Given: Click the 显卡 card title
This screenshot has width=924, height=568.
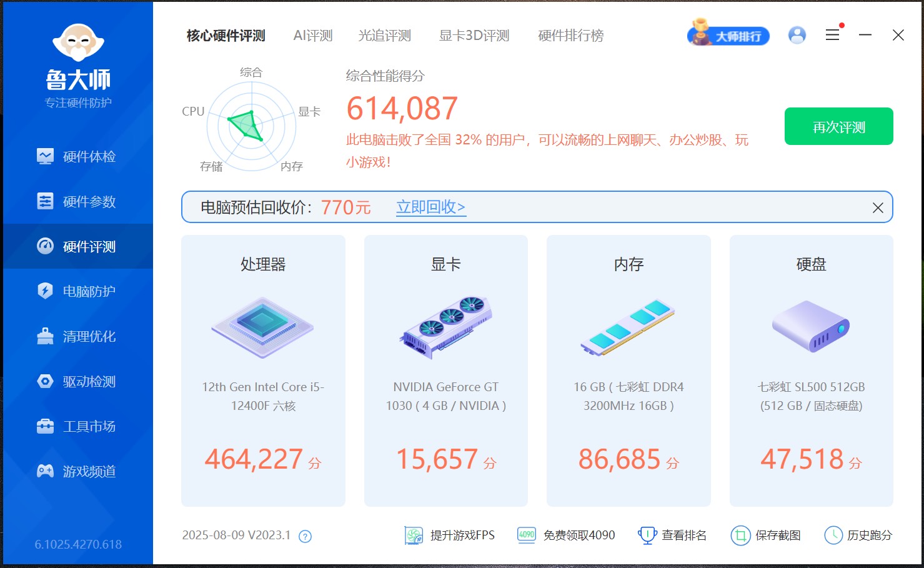Looking at the screenshot, I should (446, 264).
